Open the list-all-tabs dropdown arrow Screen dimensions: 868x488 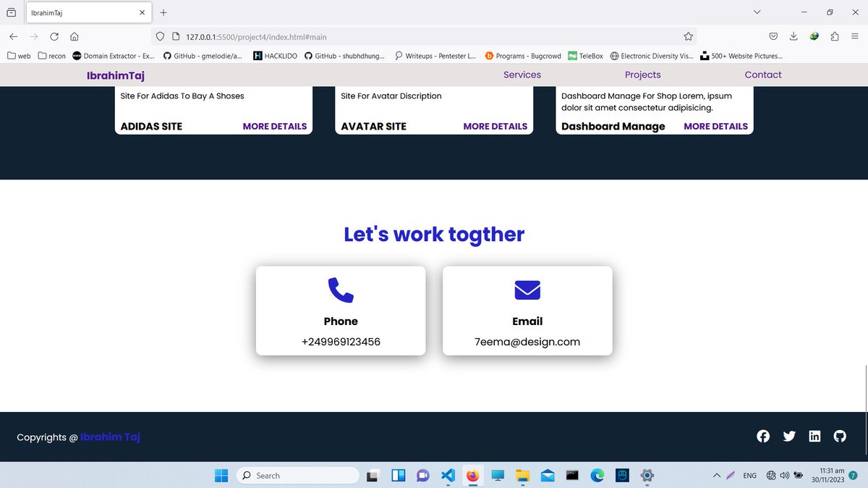pos(757,12)
